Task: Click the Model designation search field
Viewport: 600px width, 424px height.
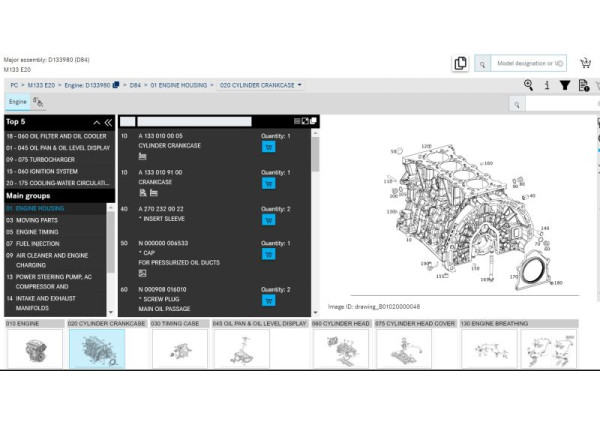Action: [531, 63]
